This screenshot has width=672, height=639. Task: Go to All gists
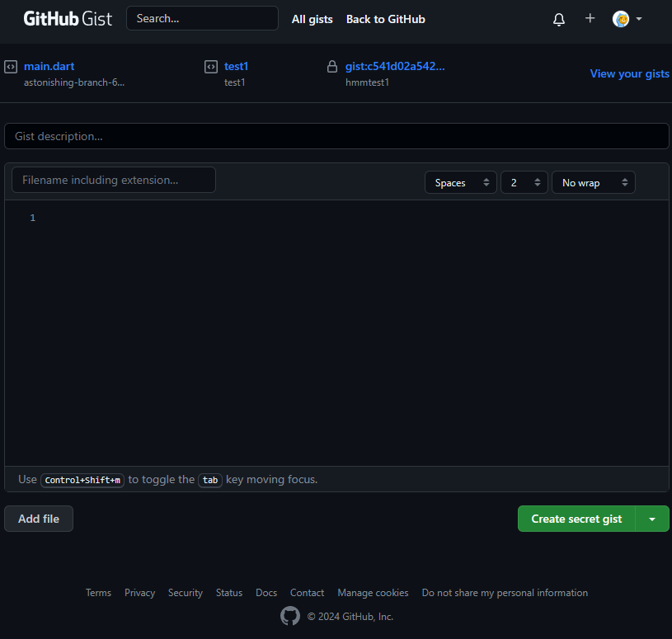pyautogui.click(x=312, y=19)
